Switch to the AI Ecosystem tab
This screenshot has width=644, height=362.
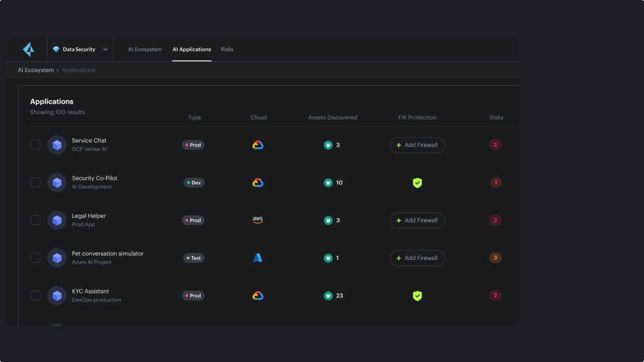pyautogui.click(x=145, y=49)
